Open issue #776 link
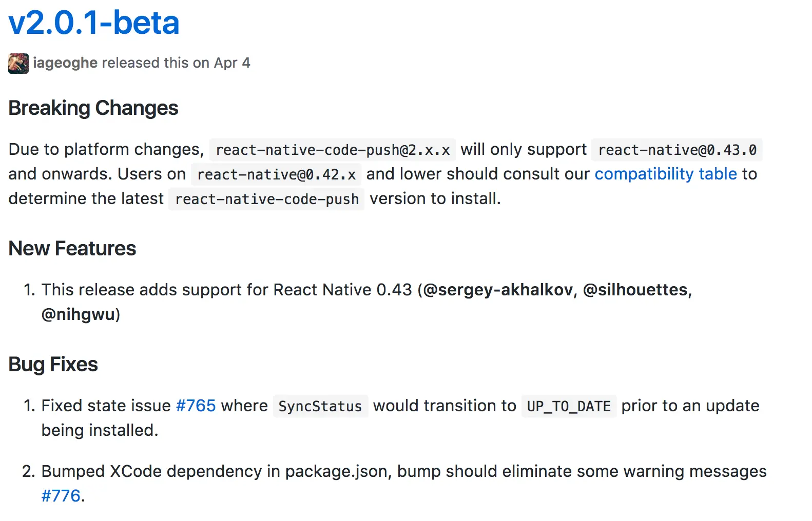Screen dimensions: 812x521 click(x=61, y=496)
